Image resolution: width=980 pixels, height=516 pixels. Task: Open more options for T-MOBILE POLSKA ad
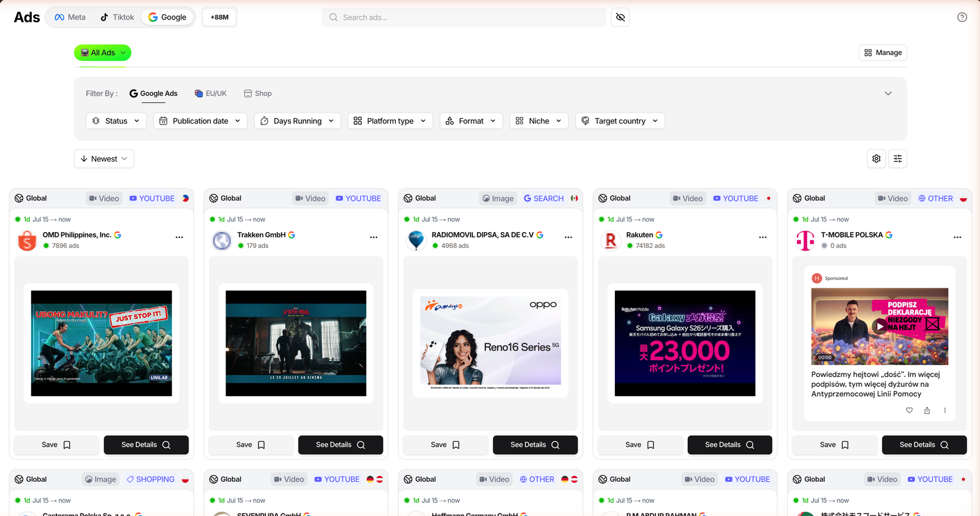point(957,237)
